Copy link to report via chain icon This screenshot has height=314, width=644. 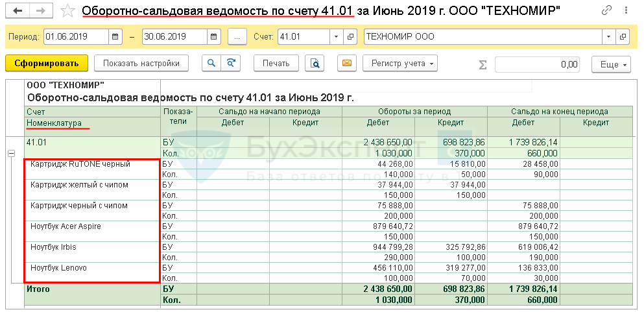tap(606, 11)
